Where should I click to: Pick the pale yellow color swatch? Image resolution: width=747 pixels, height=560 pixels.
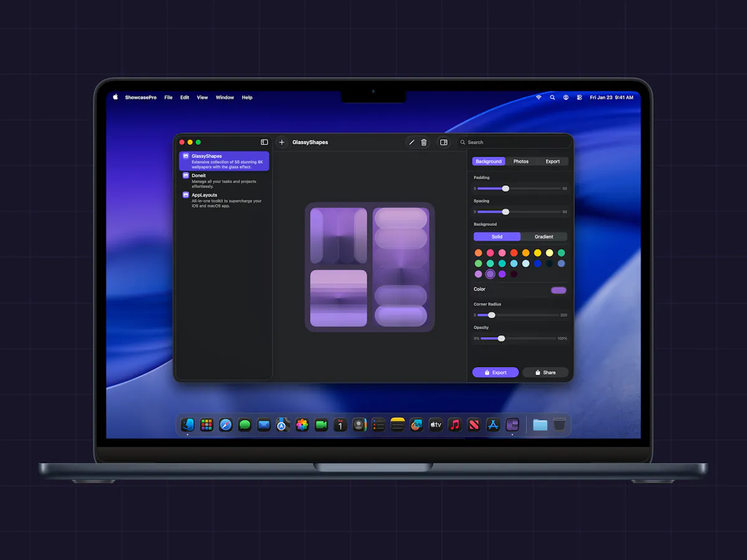550,253
